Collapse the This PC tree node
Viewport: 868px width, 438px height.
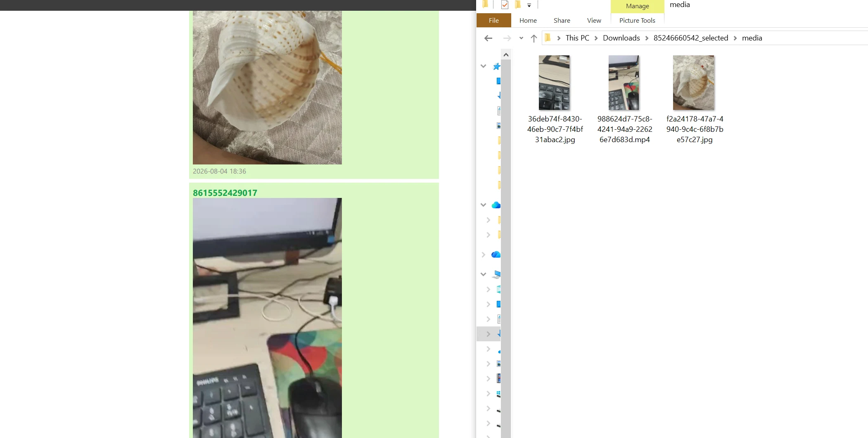click(483, 274)
